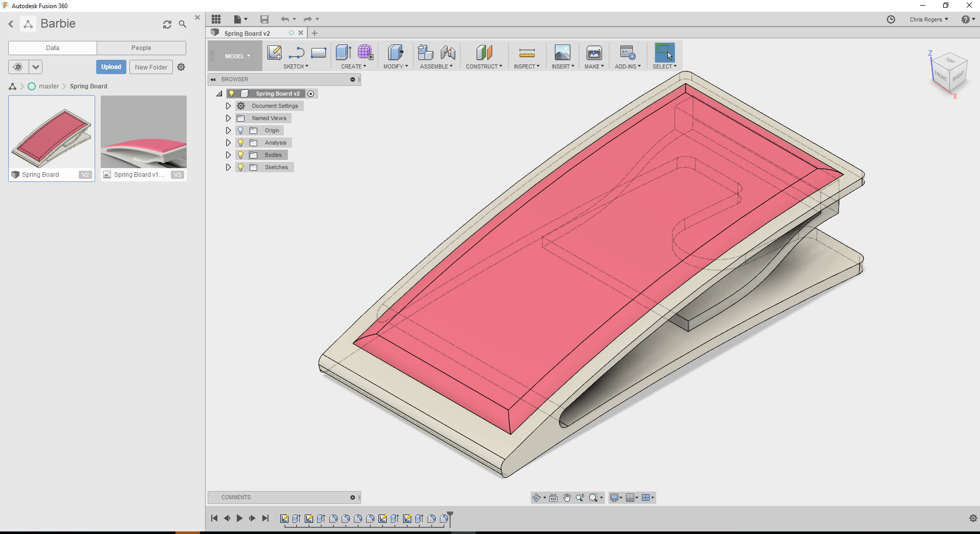Toggle visibility bulb of Spring Board v2
980x534 pixels.
231,94
